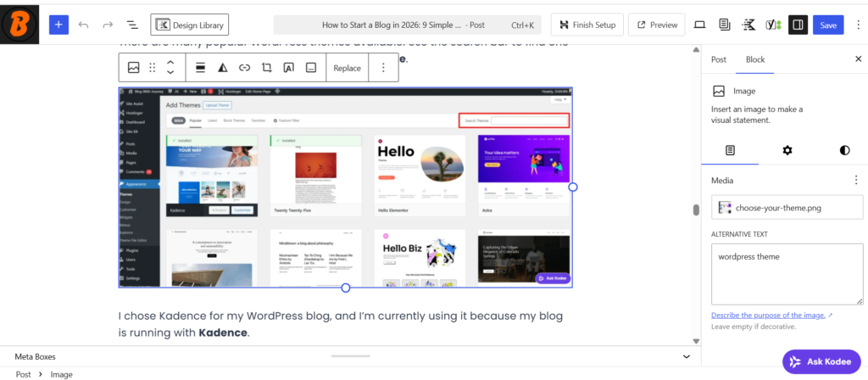Add a caption to the image
The image size is (868, 380).
[x=311, y=68]
